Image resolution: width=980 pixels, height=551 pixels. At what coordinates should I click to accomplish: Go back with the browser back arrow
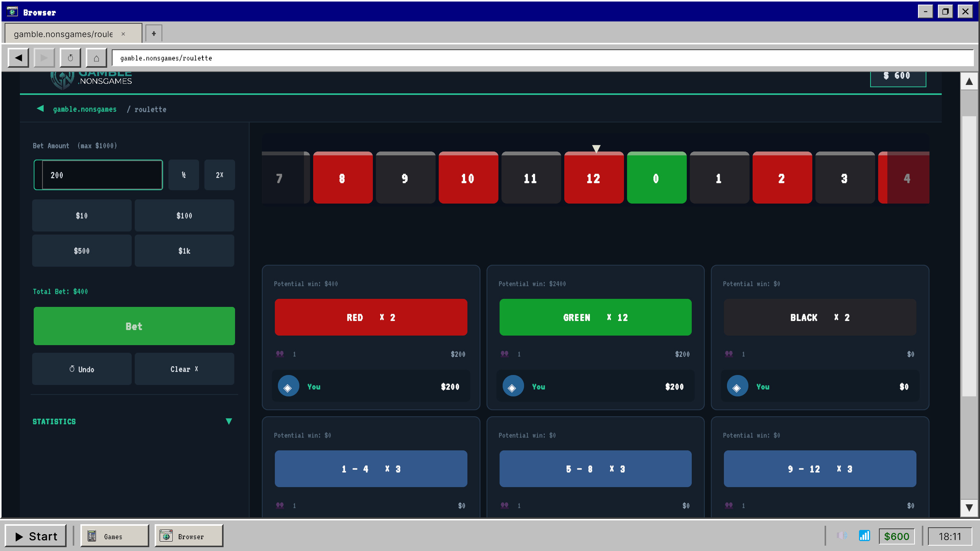[x=18, y=58]
